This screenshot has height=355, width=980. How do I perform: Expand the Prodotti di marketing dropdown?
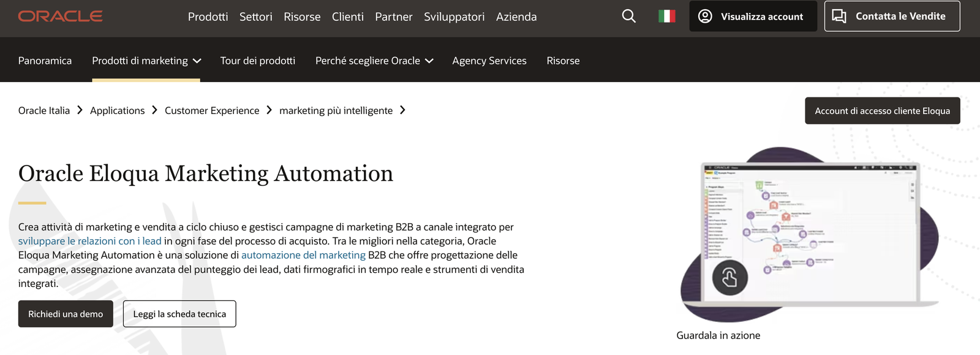tap(146, 61)
